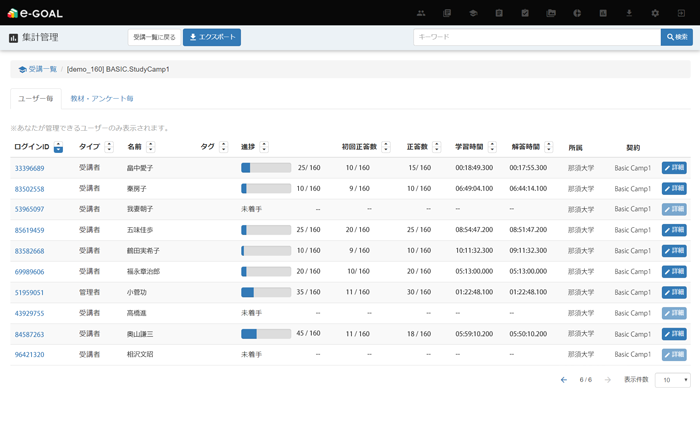Image resolution: width=700 pixels, height=425 pixels.
Task: Open login ID 83502558 link
Action: point(29,189)
